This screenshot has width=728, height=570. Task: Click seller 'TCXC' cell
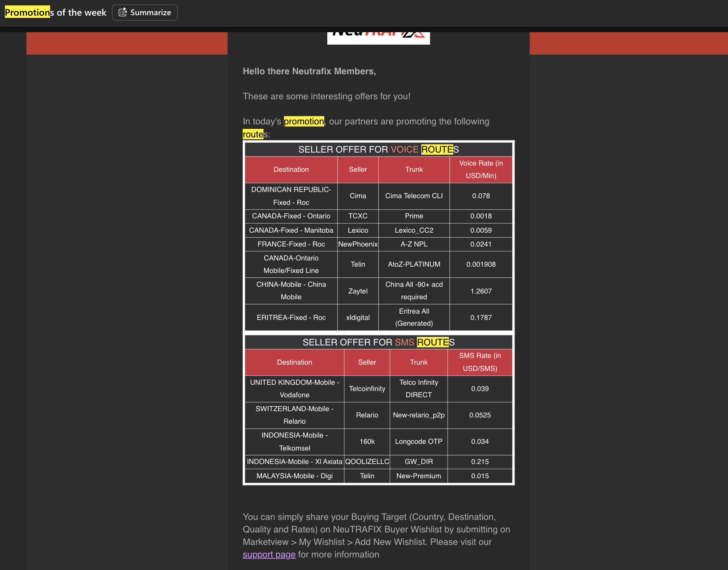358,216
